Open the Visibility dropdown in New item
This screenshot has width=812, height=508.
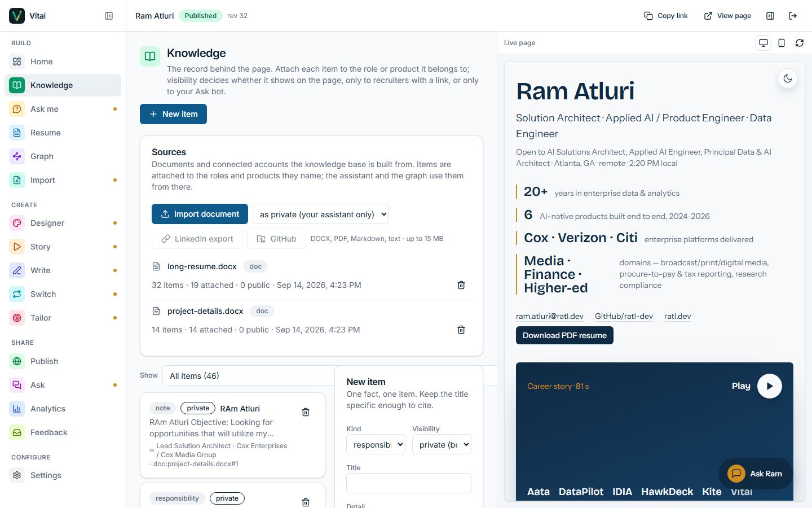tap(442, 445)
